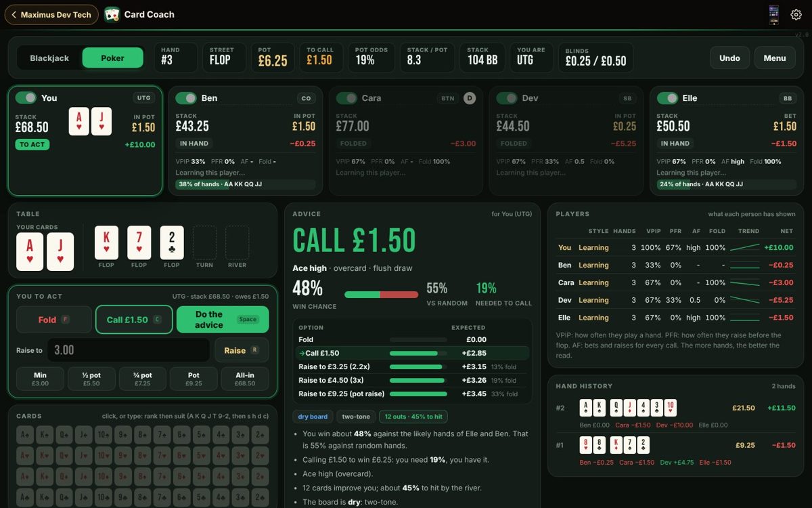
Task: Click the Raise to amount input field
Action: 129,350
